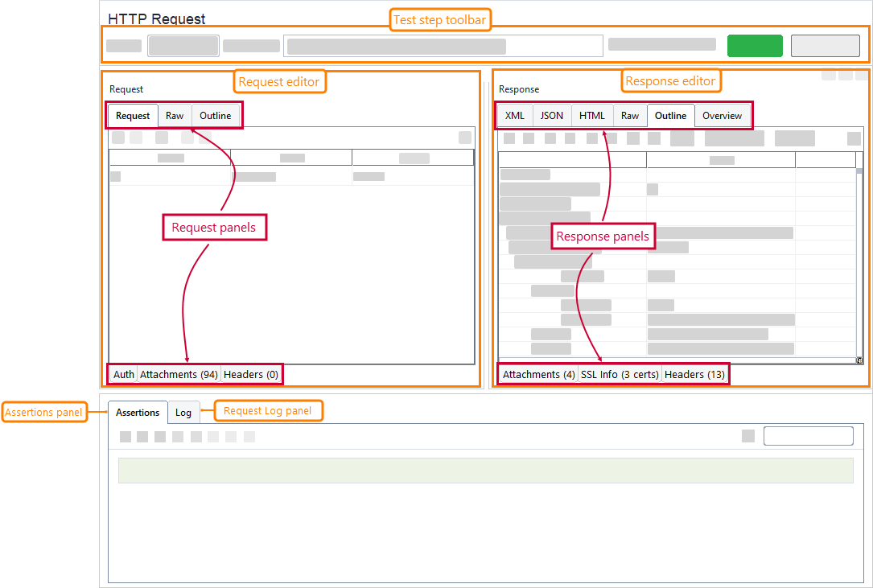Open the Attachments (94) panel in the Request editor
This screenshot has height=588, width=873.
point(178,374)
